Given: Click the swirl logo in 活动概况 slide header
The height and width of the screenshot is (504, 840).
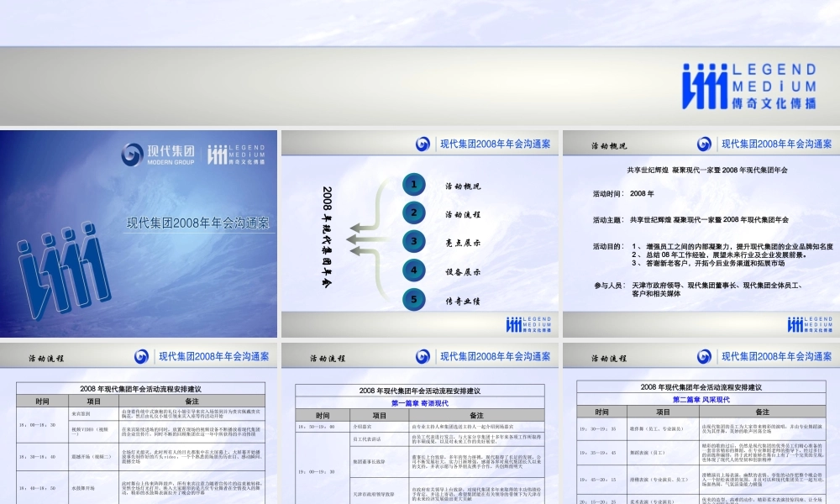Looking at the screenshot, I should click(704, 144).
